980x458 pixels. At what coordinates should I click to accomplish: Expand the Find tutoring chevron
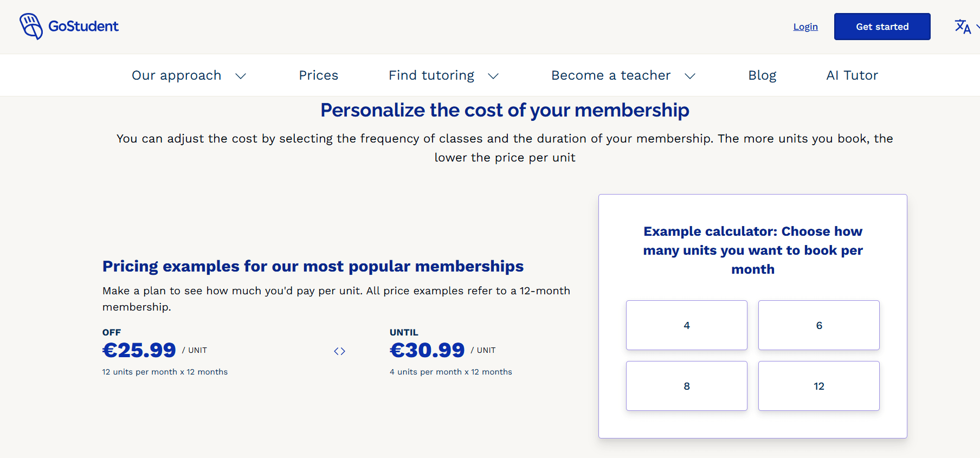[x=493, y=76]
